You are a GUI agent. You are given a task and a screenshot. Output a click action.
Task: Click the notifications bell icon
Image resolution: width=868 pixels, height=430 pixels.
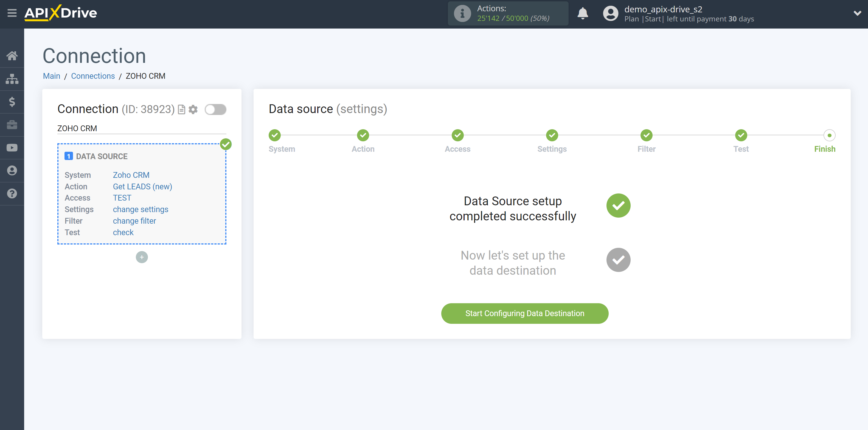585,13
